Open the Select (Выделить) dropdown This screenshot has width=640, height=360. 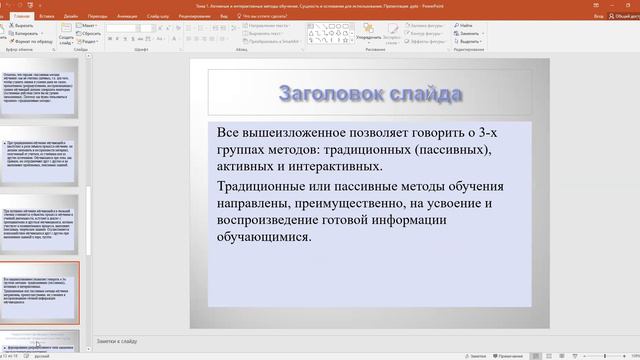pyautogui.click(x=468, y=41)
